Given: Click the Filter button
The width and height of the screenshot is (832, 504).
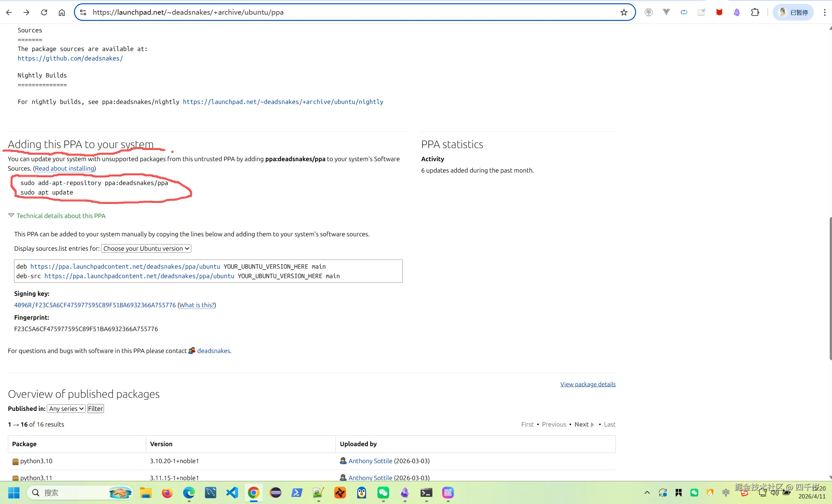Looking at the screenshot, I should pyautogui.click(x=95, y=409).
